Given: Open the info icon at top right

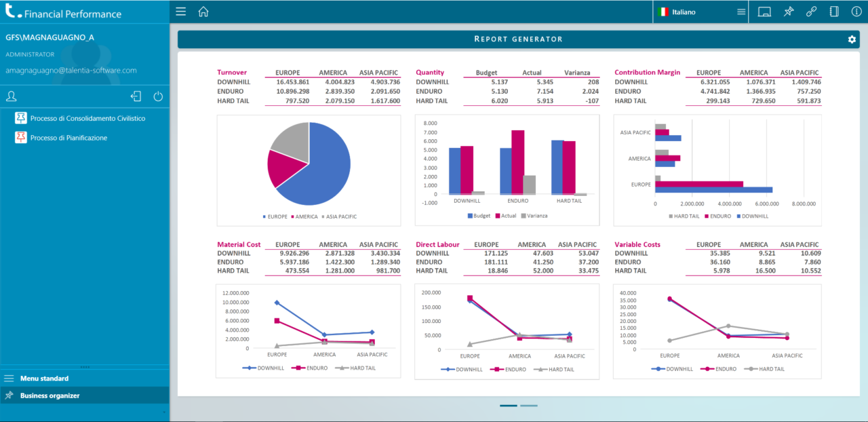Looking at the screenshot, I should [x=856, y=11].
